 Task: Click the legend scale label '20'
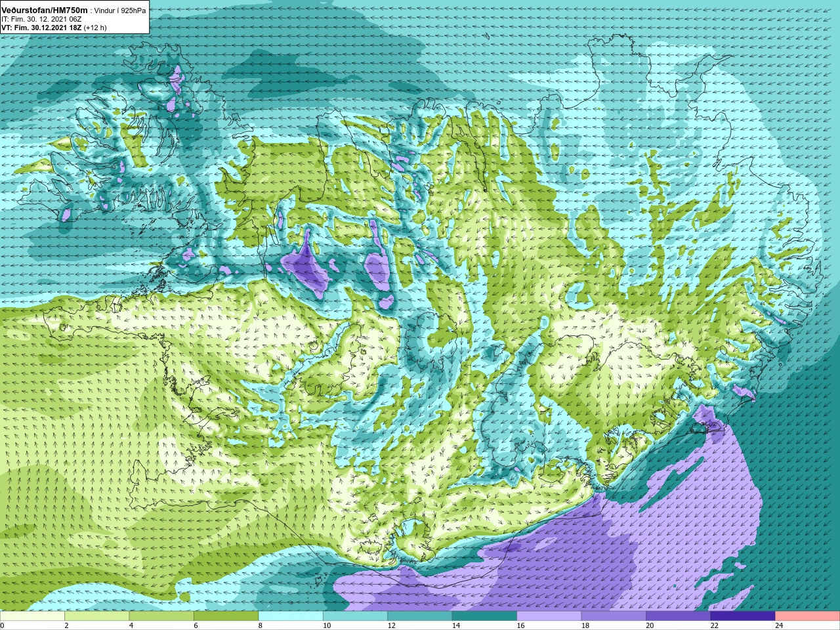coord(649,625)
